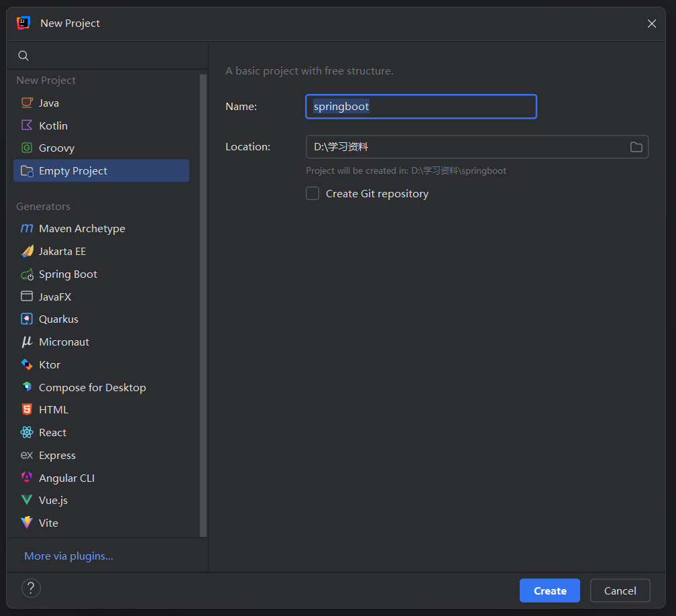Choose the React generator
This screenshot has width=676, height=616.
pos(101,432)
